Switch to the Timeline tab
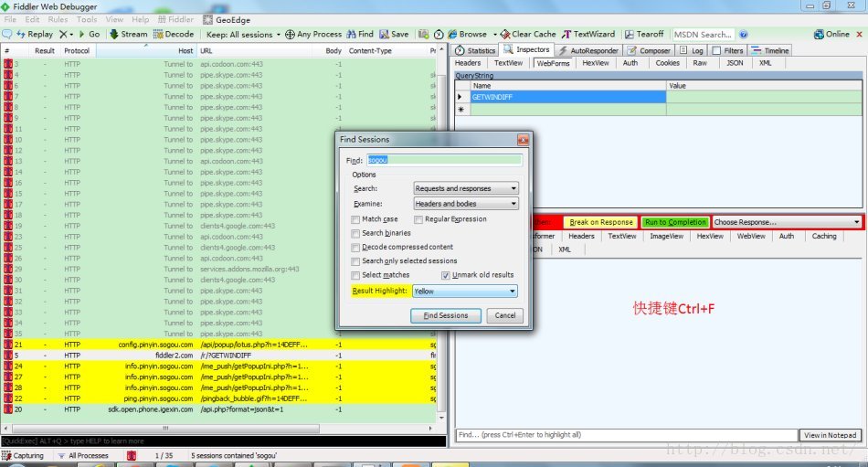The height and width of the screenshot is (467, 868). [770, 50]
